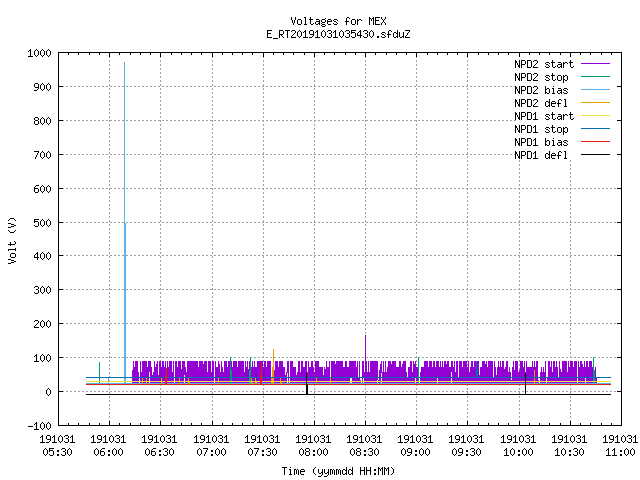Image resolution: width=640 pixels, height=480 pixels.
Task: Click the y-axis value 900
Action: (42, 87)
